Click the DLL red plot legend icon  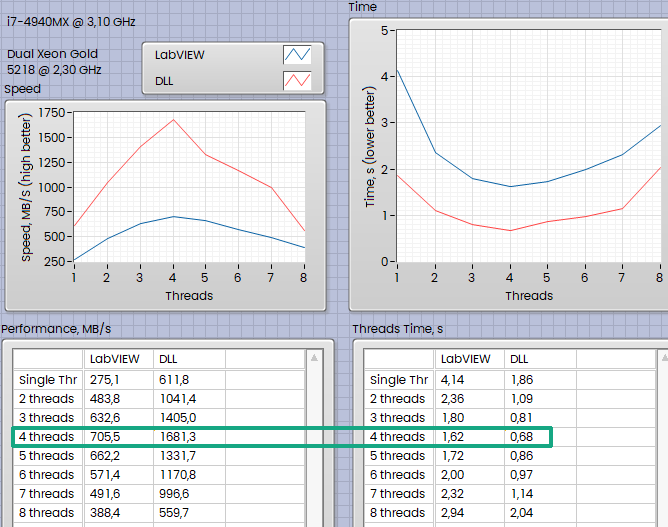(297, 81)
